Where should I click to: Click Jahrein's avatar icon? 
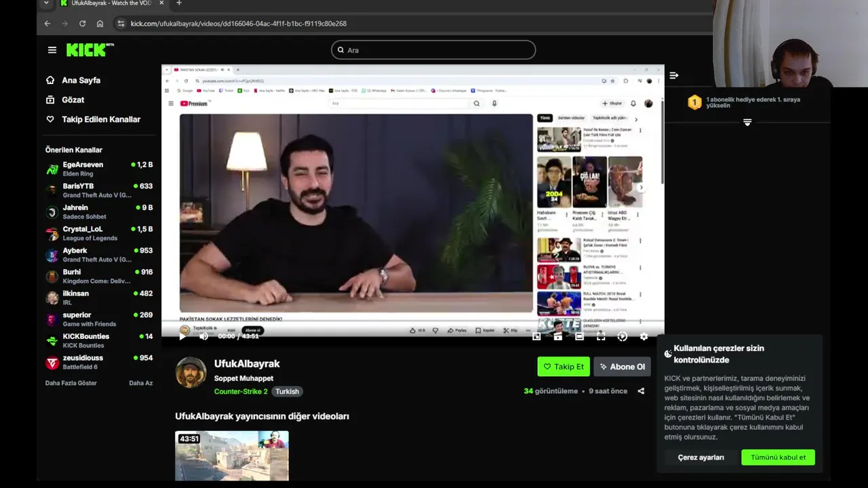coord(52,212)
